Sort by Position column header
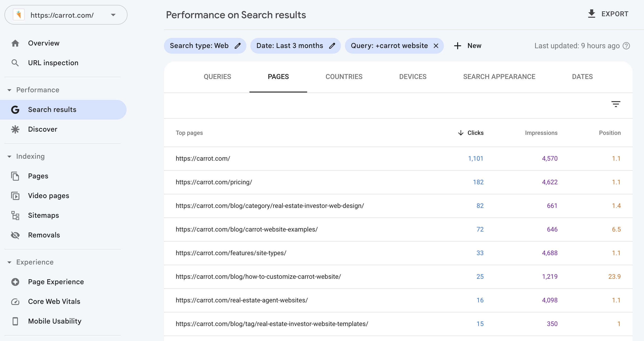 click(x=610, y=133)
